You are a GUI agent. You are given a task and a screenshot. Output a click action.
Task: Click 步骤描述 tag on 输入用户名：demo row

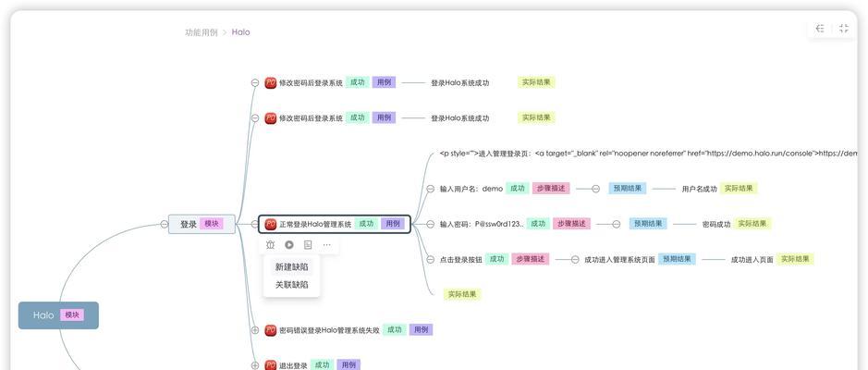[x=551, y=189]
